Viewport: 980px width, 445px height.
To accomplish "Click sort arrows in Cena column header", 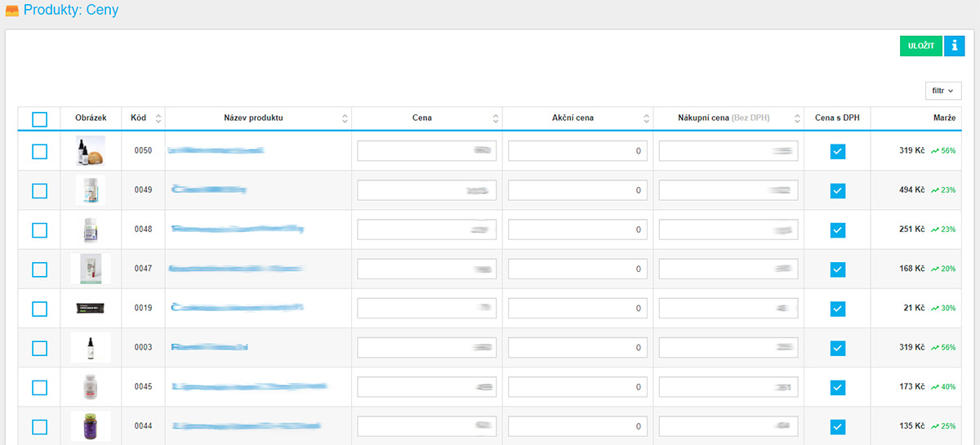I will pos(496,118).
